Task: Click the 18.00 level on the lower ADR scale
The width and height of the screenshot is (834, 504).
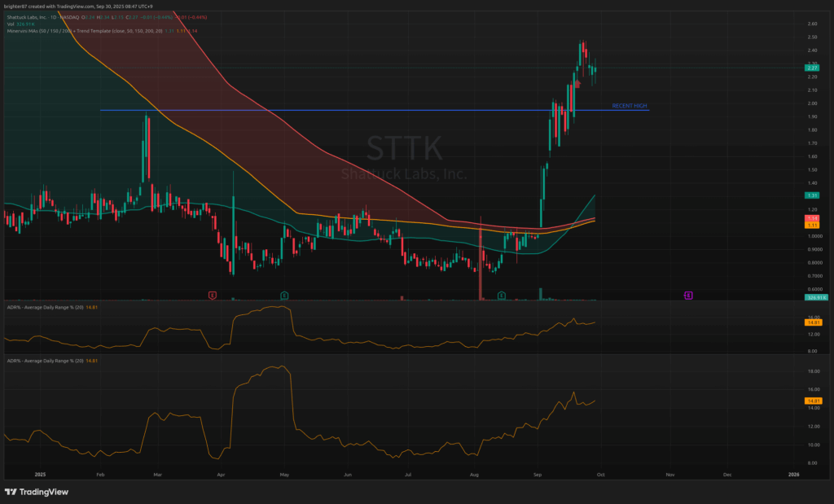Action: (814, 371)
